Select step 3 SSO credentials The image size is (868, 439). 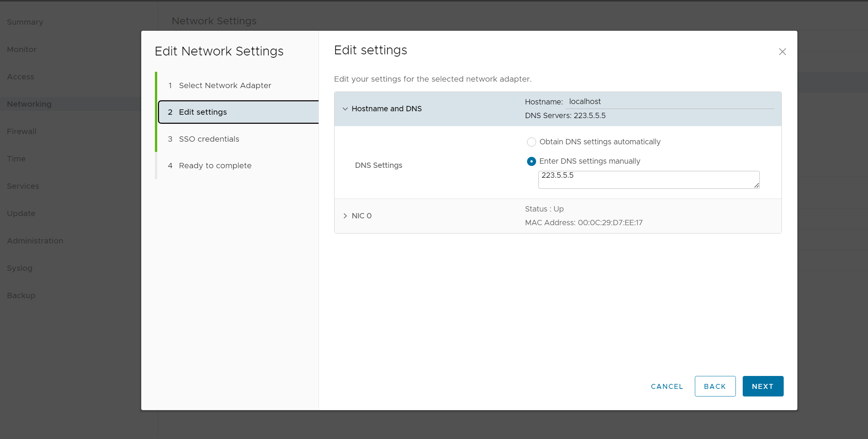pyautogui.click(x=209, y=138)
